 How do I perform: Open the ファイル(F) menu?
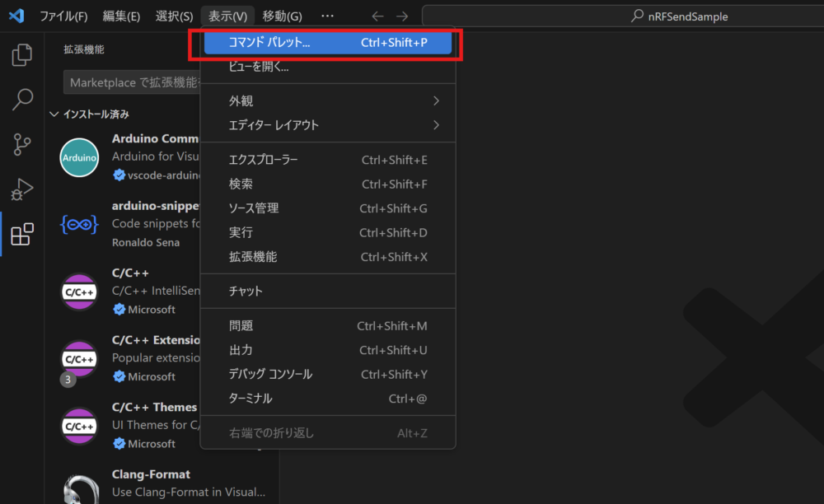pyautogui.click(x=63, y=16)
